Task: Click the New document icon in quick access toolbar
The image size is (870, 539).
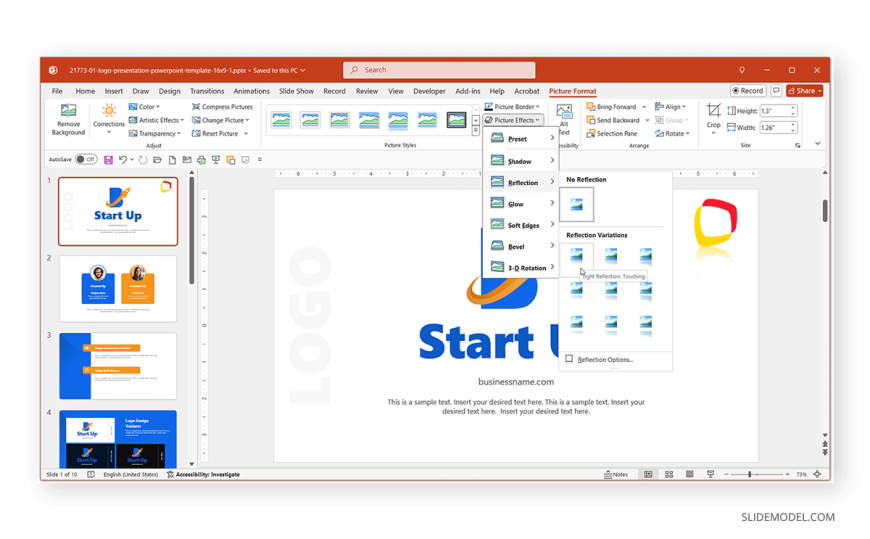Action: [172, 160]
